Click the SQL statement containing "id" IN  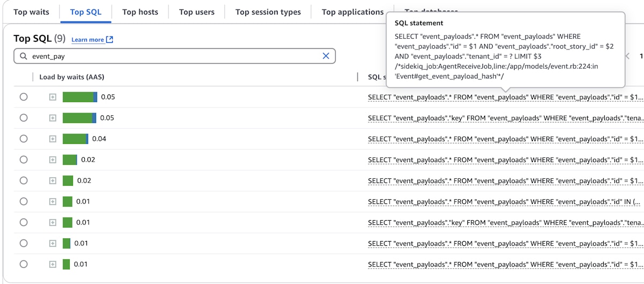[x=504, y=202]
